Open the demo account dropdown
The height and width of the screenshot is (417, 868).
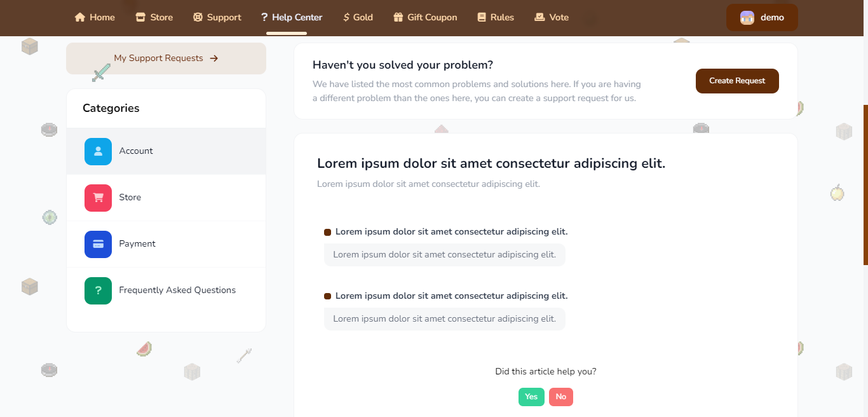coord(762,18)
